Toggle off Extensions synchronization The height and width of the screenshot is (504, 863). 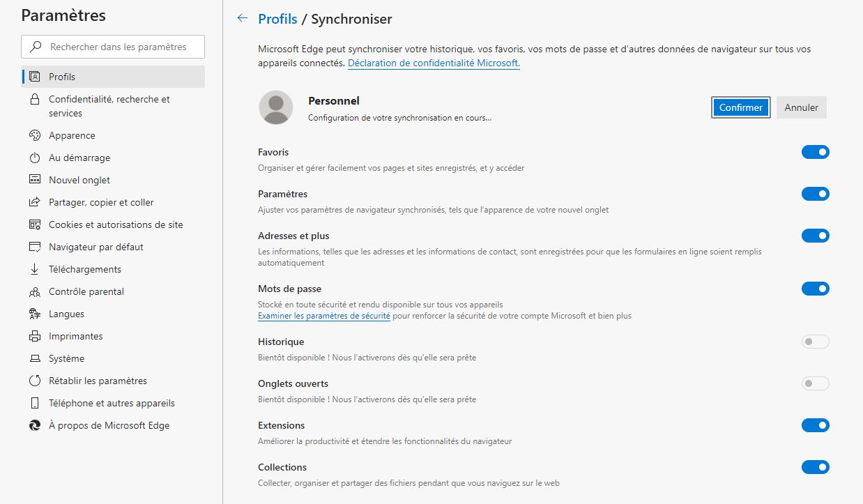click(815, 425)
